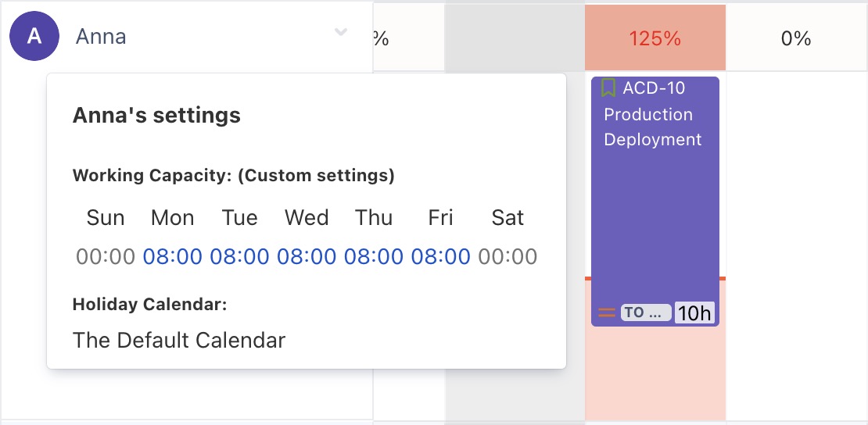This screenshot has height=425, width=868.
Task: Click the Working Capacity custom settings label
Action: 233,176
